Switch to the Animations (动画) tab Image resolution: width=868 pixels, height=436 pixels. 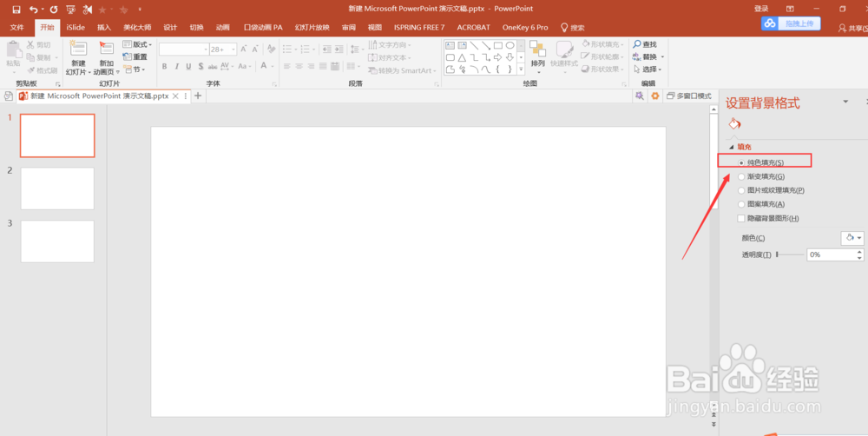point(222,27)
